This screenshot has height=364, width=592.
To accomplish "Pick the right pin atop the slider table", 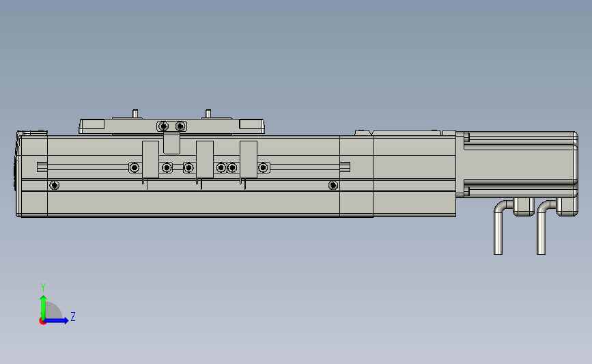I will click(208, 113).
